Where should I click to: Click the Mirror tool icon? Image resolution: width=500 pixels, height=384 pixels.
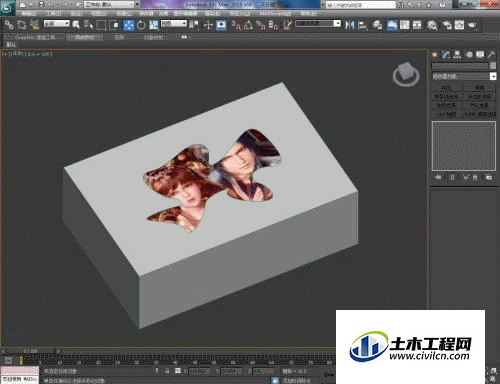coord(349,25)
